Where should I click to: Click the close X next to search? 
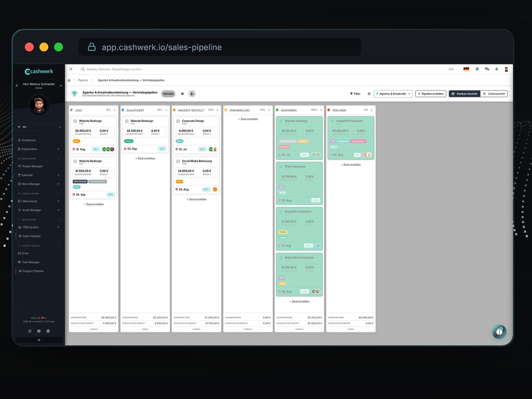click(x=71, y=69)
